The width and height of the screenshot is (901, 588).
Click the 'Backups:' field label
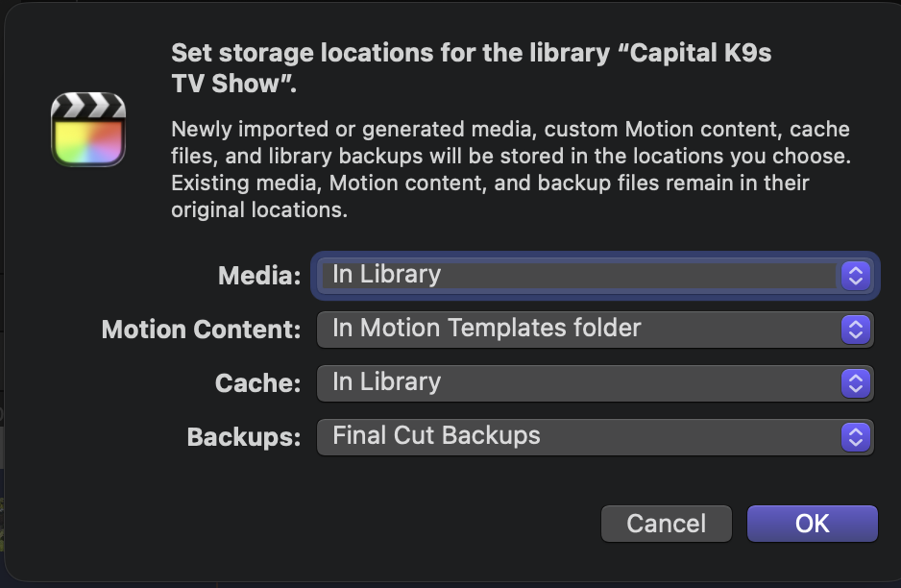tap(244, 438)
